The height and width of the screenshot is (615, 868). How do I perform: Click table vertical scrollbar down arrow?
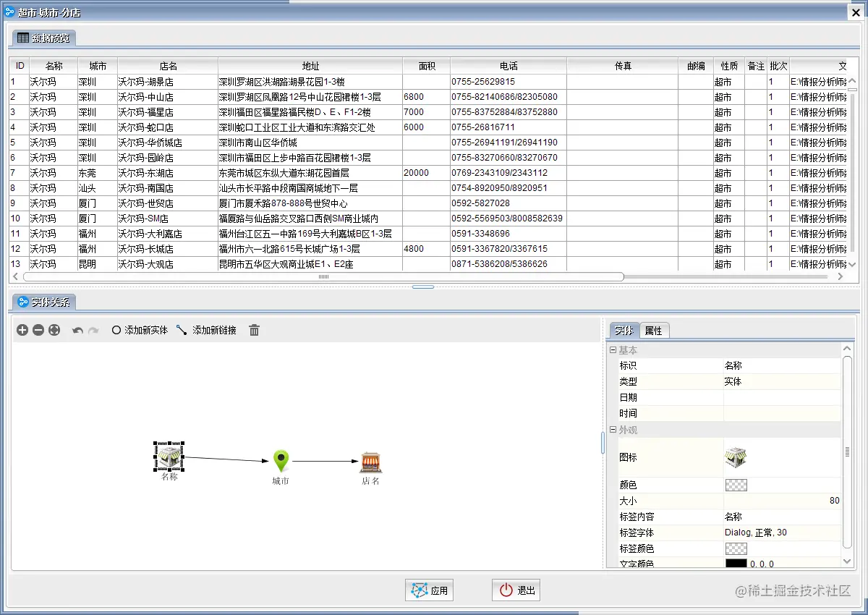click(x=851, y=265)
